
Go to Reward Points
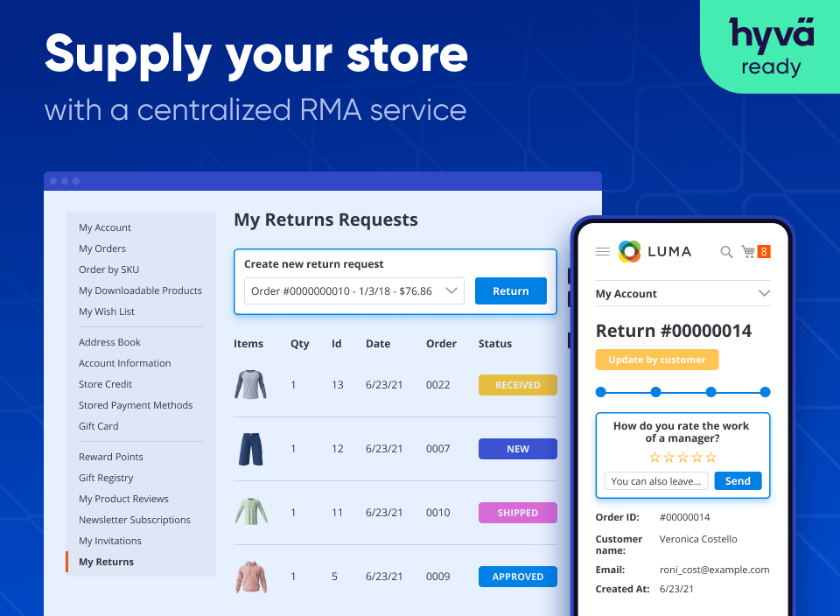(x=111, y=457)
